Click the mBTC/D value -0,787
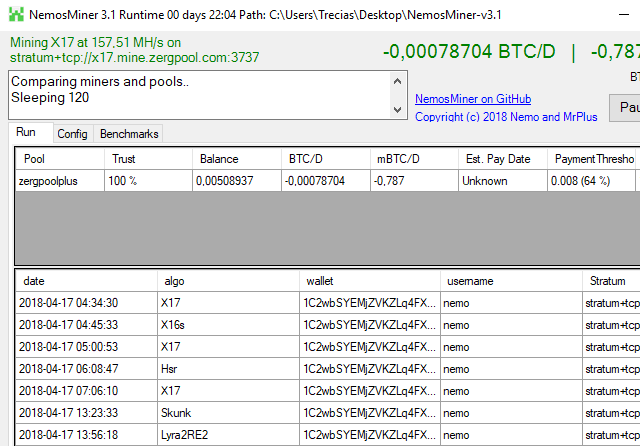 point(414,181)
